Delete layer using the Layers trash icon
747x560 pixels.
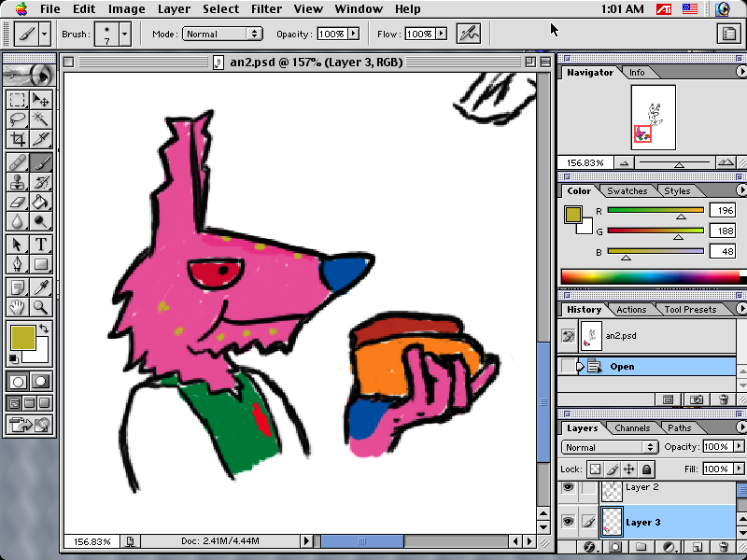723,547
